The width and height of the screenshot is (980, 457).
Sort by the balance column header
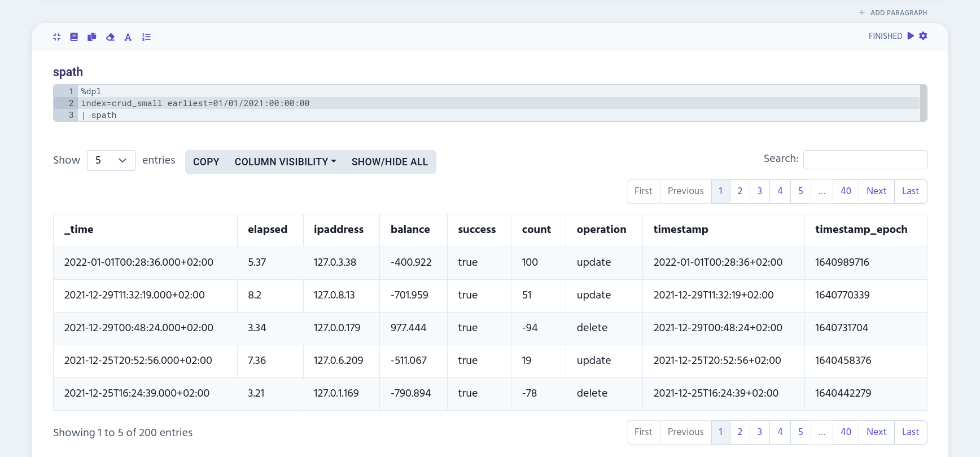pyautogui.click(x=413, y=230)
